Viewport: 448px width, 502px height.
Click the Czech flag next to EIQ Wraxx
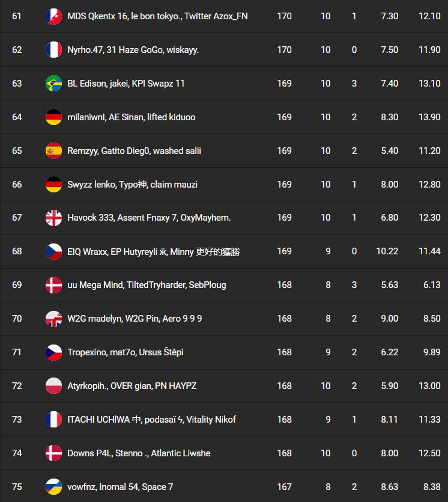[54, 251]
